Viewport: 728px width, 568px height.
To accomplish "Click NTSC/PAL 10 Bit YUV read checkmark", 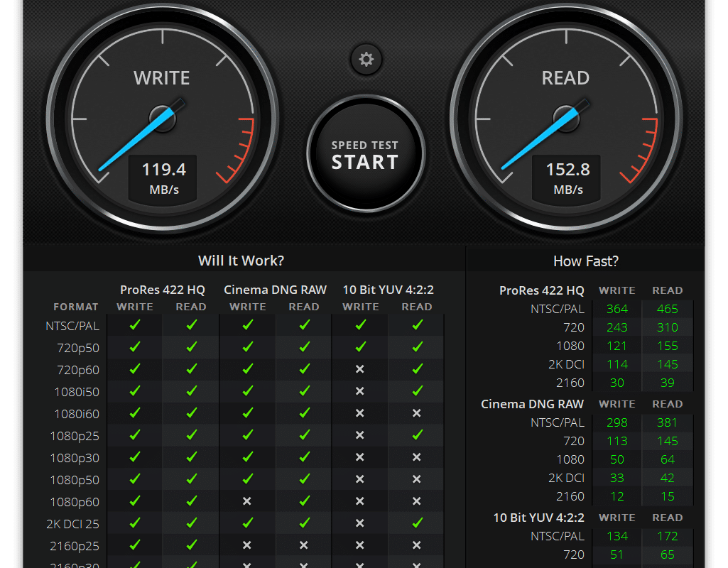I will 417,325.
